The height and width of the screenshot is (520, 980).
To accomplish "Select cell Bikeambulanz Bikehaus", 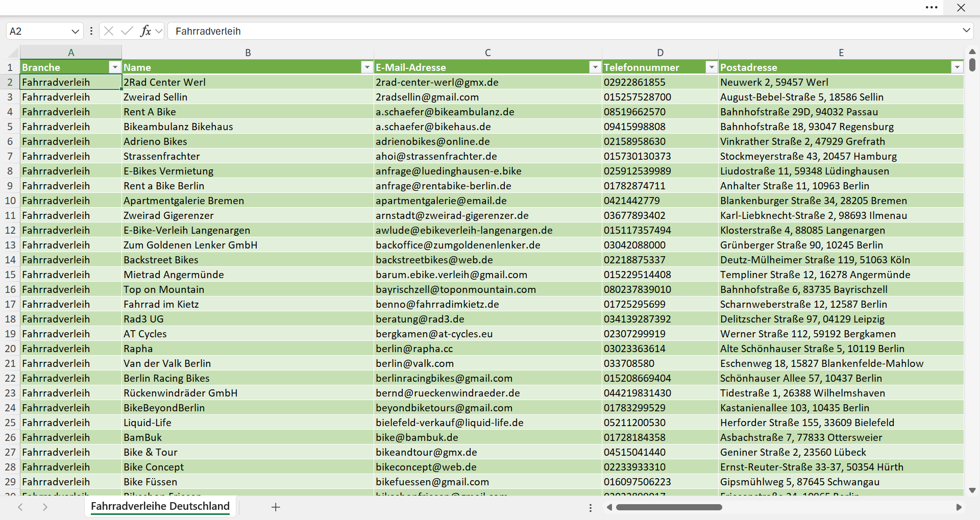I will point(248,127).
